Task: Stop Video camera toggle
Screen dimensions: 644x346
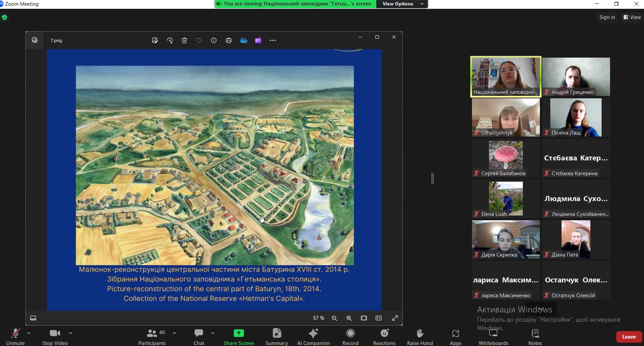Action: point(55,337)
